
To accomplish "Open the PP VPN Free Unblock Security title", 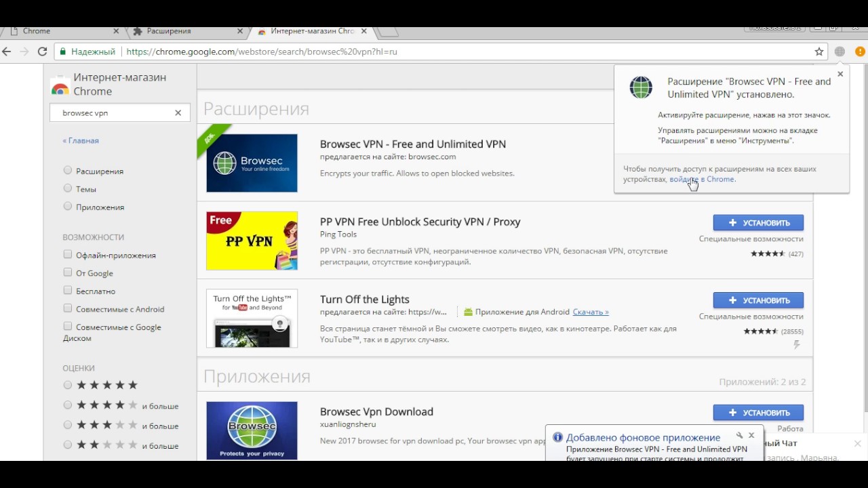I will pyautogui.click(x=420, y=222).
